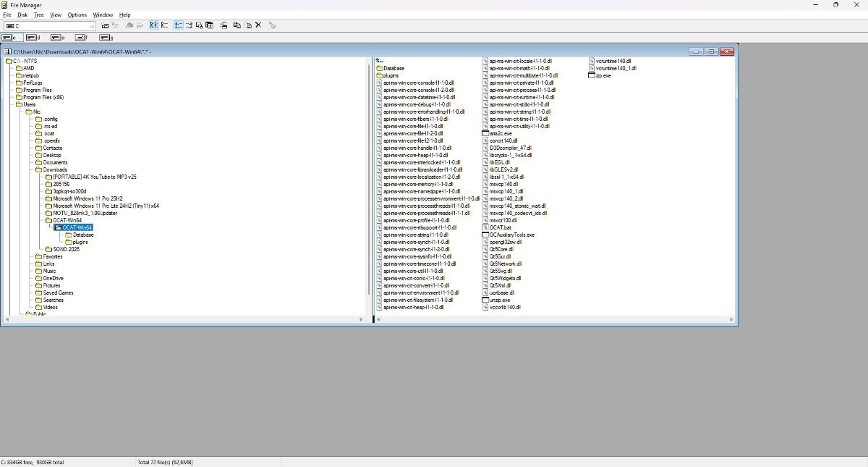Viewport: 868px width, 467px height.
Task: Open the Help menu
Action: (125, 14)
